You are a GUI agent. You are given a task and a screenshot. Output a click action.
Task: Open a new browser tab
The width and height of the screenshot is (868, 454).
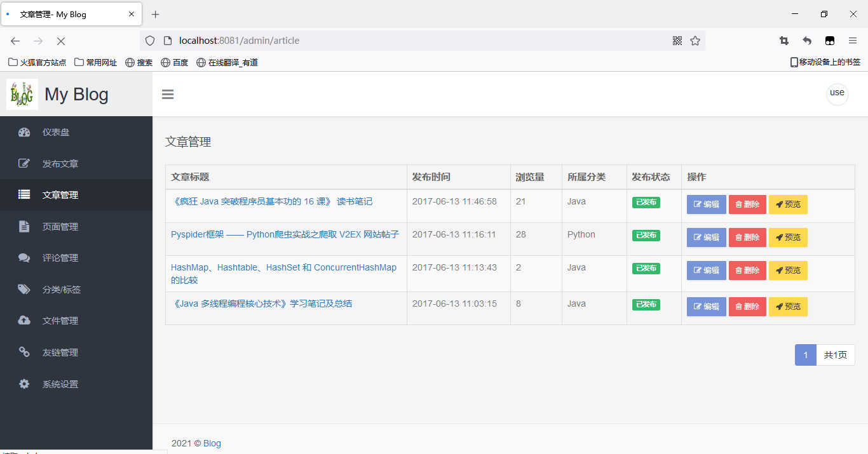point(156,14)
